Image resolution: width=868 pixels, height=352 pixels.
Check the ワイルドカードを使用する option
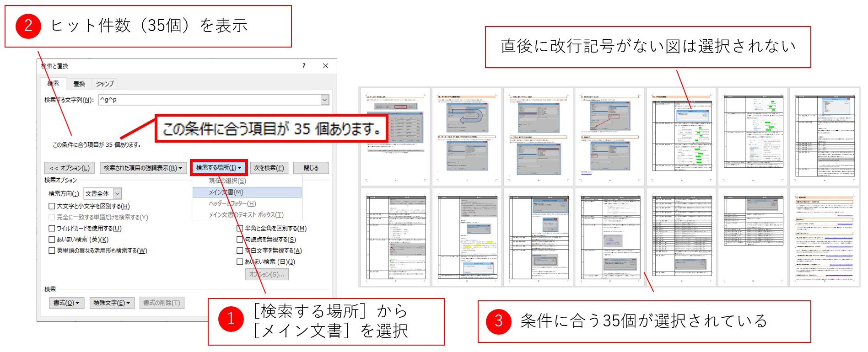[52, 228]
